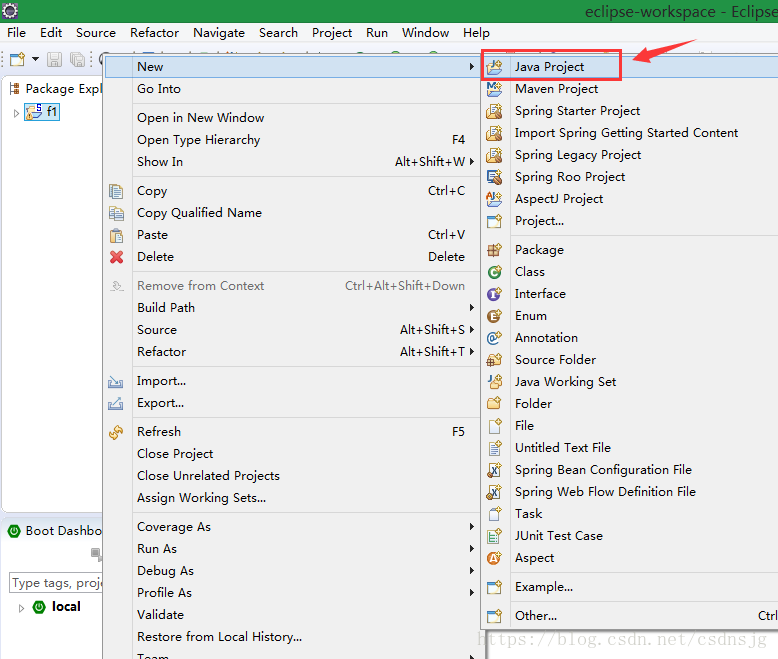Click the Paste clipboard icon
The width and height of the screenshot is (778, 659).
point(116,235)
